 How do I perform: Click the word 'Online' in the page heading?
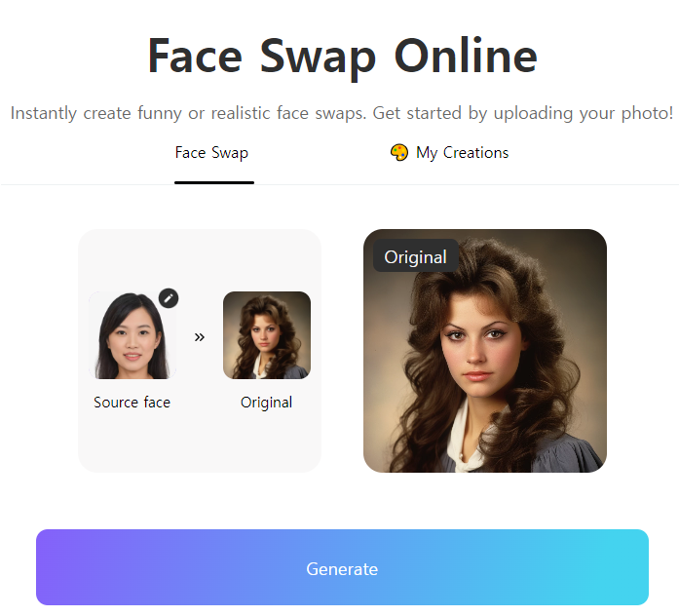466,55
